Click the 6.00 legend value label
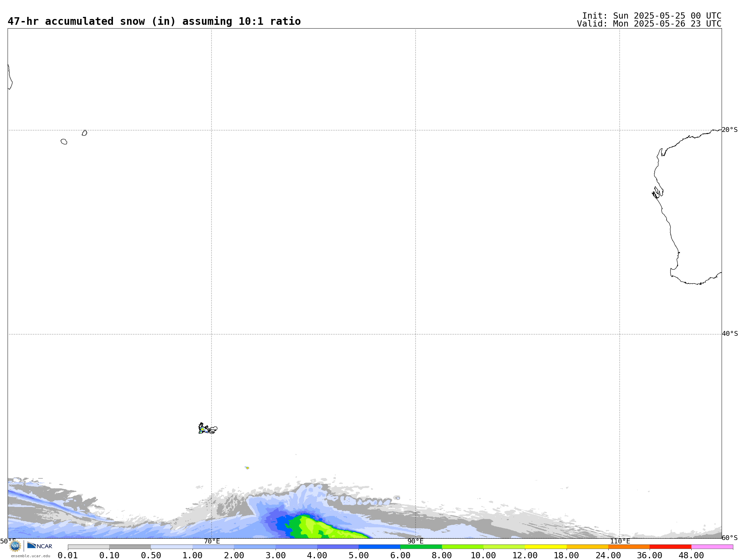This screenshot has height=560, width=744. pos(400,556)
